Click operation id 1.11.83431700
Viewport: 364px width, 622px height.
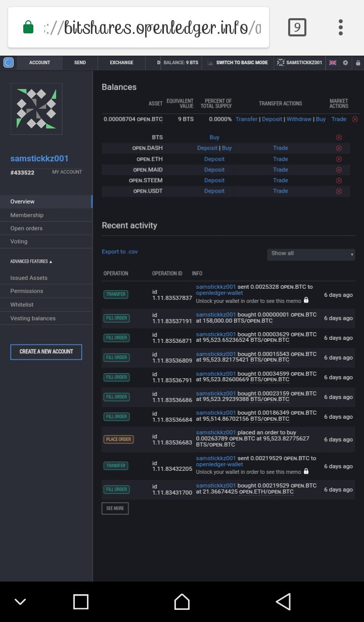pyautogui.click(x=172, y=489)
